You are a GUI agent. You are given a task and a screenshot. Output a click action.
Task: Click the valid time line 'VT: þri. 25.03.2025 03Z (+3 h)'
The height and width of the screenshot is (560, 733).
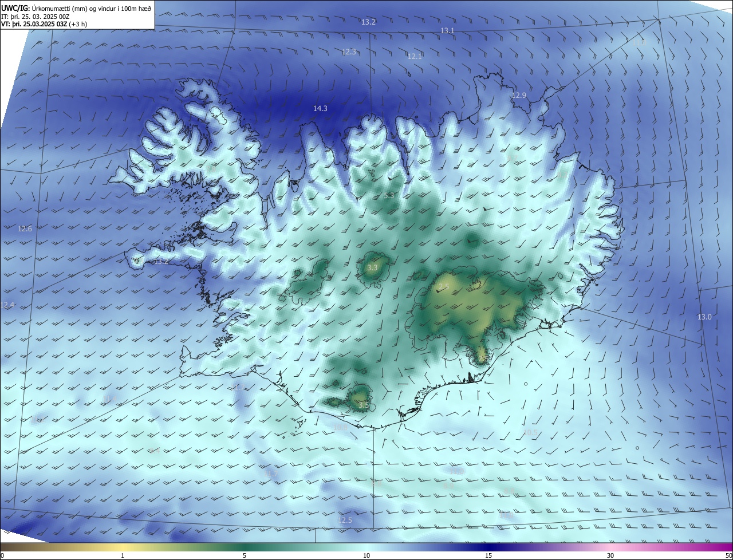point(44,24)
